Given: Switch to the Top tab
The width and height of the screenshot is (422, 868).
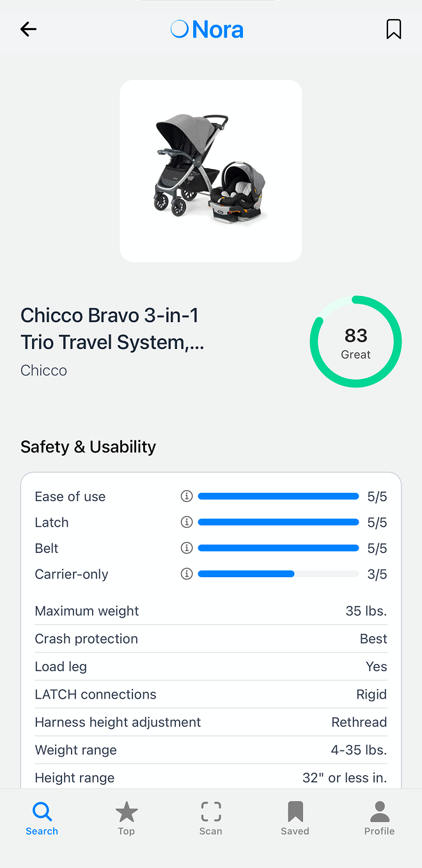Looking at the screenshot, I should pyautogui.click(x=127, y=819).
